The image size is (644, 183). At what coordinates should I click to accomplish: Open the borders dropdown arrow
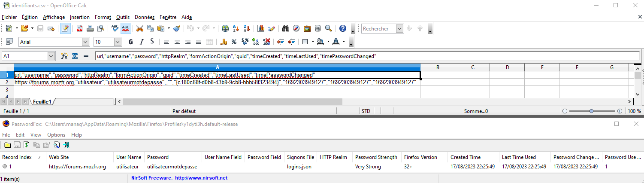tap(312, 42)
